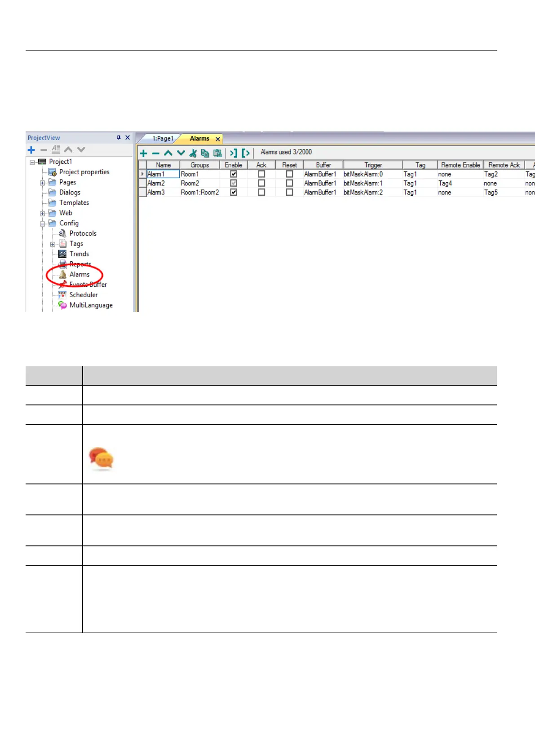
Task: Switch to the 1:Page1 tab
Action: coord(163,139)
